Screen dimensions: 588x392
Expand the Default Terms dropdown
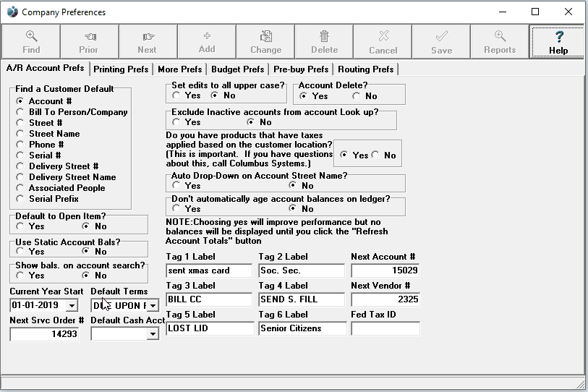(x=153, y=306)
